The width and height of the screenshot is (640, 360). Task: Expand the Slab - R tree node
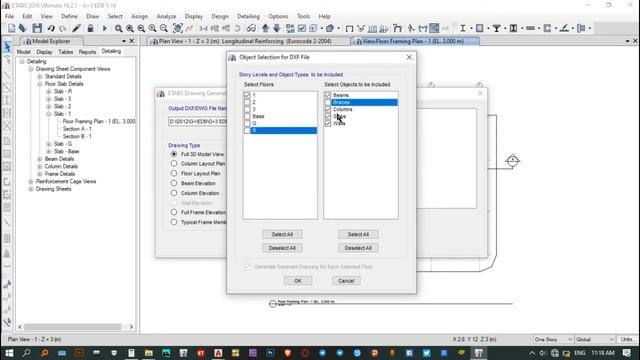(49, 92)
